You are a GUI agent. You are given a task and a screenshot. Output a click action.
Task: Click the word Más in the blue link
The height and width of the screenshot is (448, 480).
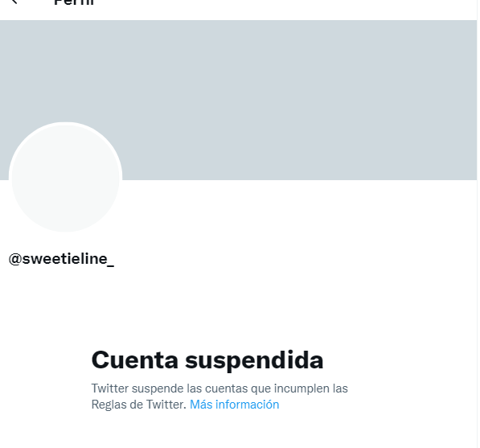click(x=201, y=405)
